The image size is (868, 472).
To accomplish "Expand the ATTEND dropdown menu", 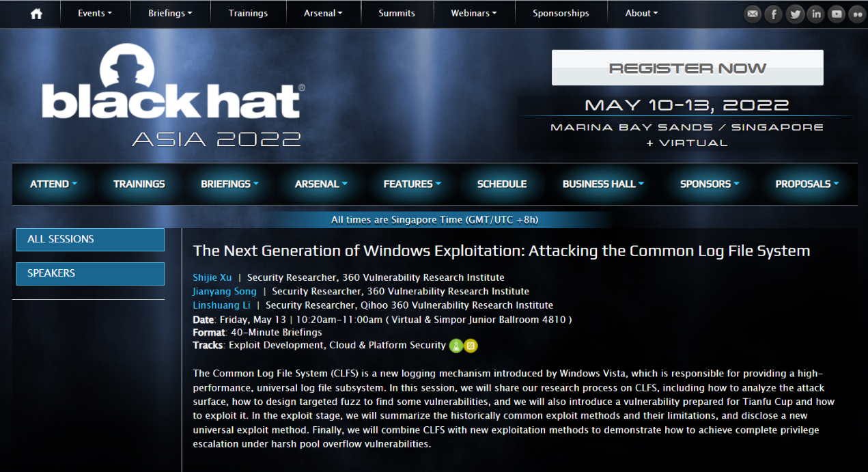I will tap(53, 184).
